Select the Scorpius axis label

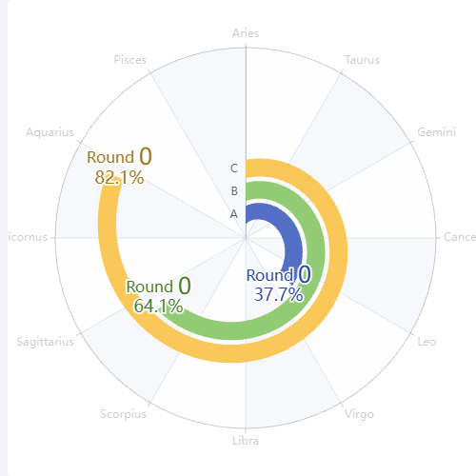click(124, 414)
